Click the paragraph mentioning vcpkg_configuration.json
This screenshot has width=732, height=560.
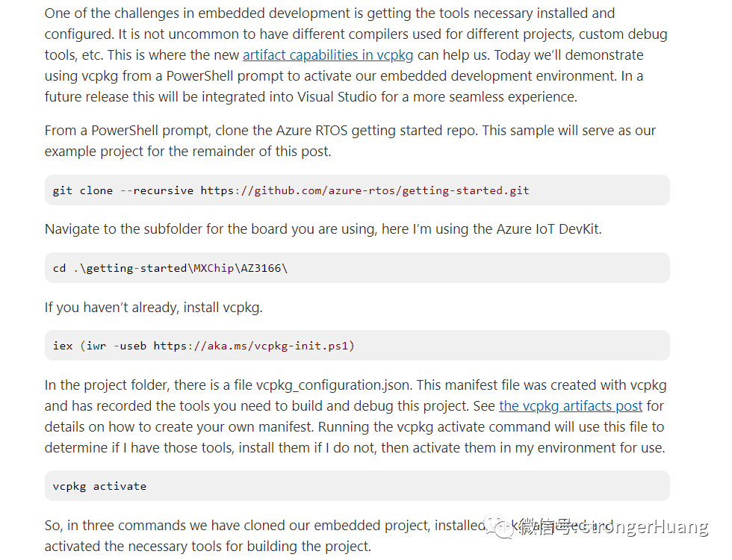click(x=356, y=417)
